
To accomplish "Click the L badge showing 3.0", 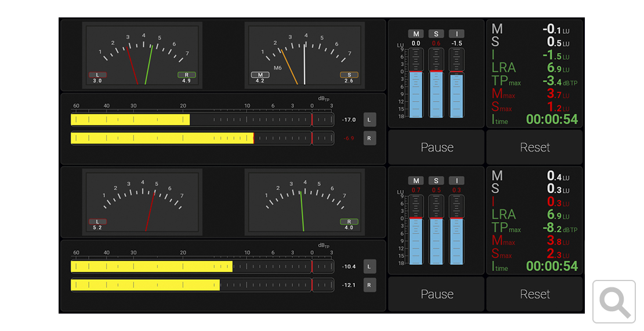I will click(x=97, y=75).
